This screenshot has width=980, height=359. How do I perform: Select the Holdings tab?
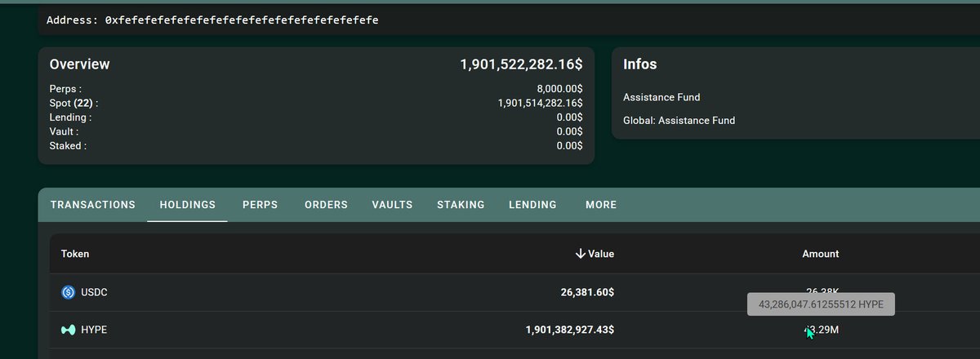click(187, 205)
